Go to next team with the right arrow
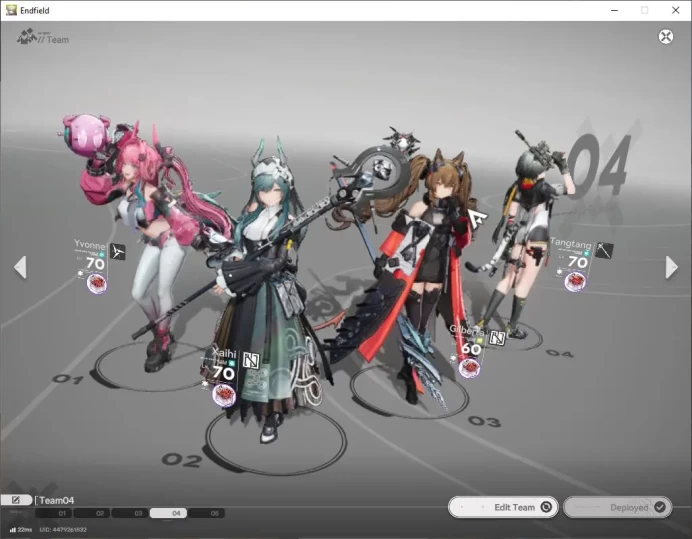This screenshot has width=692, height=539. coord(671,267)
